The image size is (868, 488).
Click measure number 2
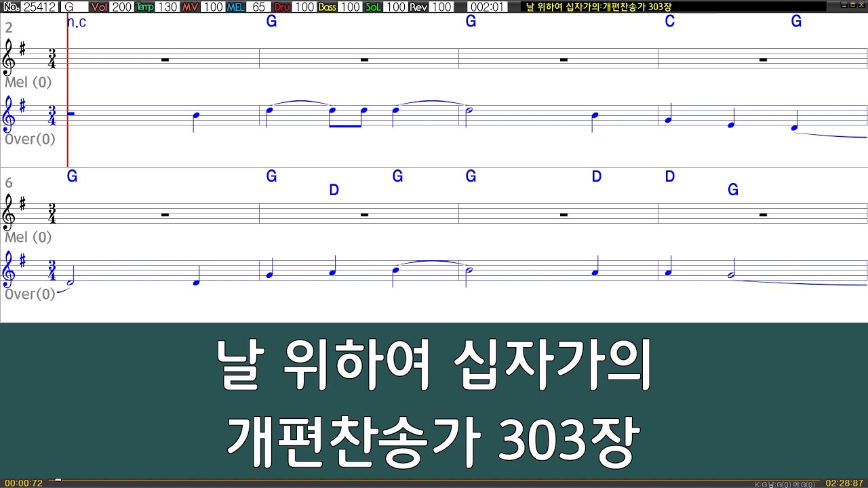point(9,28)
